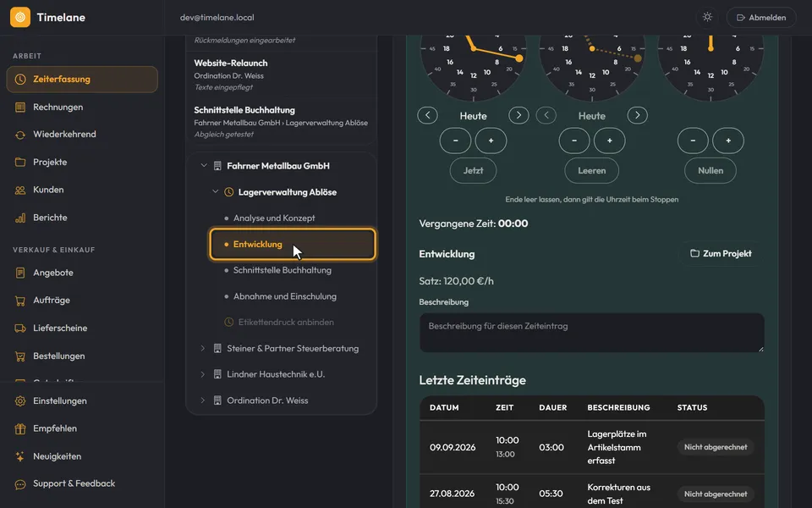Click the plus stepper above Jetzt

(491, 141)
